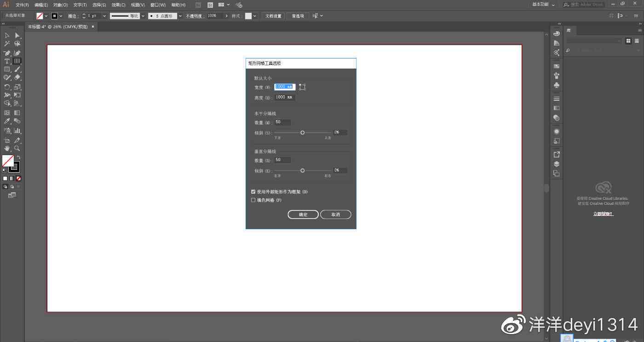The height and width of the screenshot is (342, 644).
Task: Select the Hand tool
Action: 7,149
